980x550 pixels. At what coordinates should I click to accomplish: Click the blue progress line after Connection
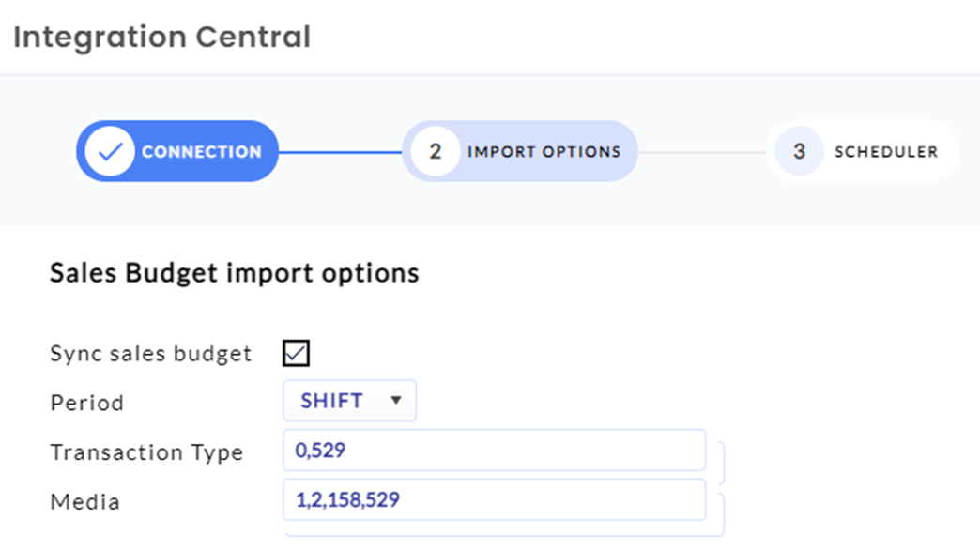click(x=340, y=152)
